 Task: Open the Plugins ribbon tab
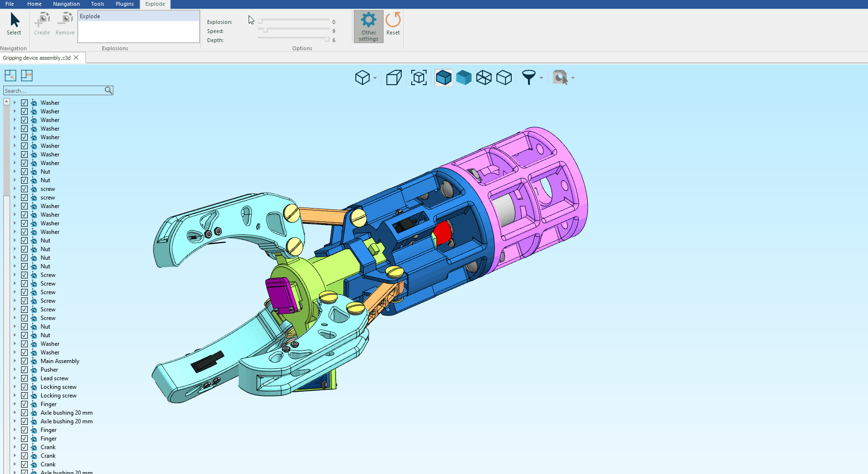(124, 4)
